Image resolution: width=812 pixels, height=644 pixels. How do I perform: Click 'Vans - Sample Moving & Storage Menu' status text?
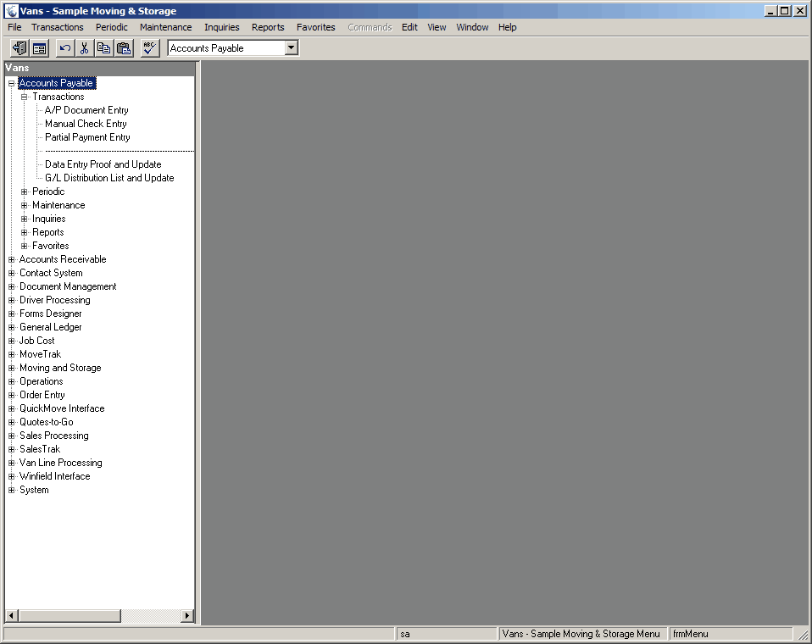pyautogui.click(x=581, y=634)
